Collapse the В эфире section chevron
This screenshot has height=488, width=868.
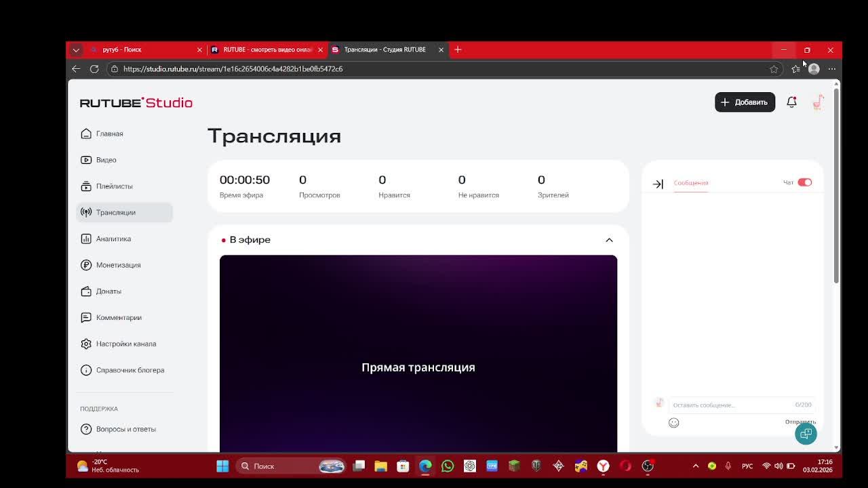tap(609, 240)
